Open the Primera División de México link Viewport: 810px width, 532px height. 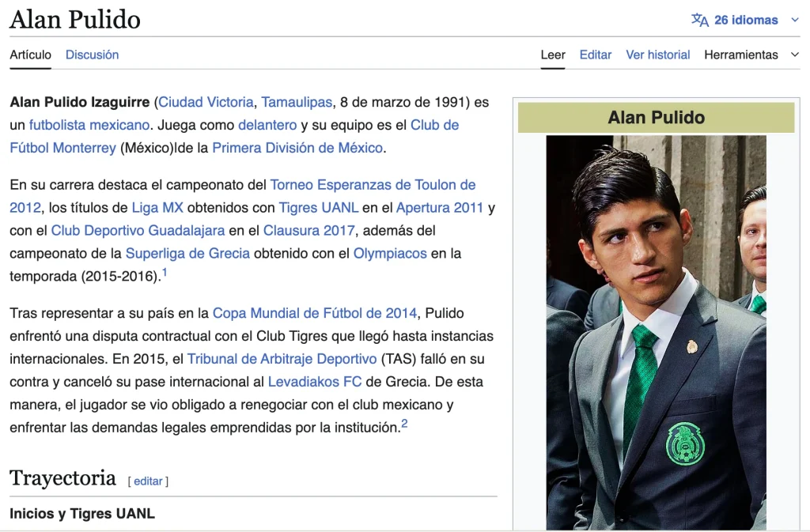point(297,148)
